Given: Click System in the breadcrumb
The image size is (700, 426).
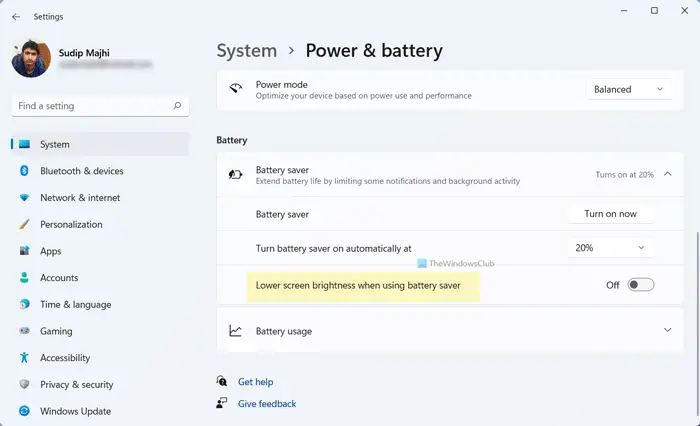Looking at the screenshot, I should [246, 50].
